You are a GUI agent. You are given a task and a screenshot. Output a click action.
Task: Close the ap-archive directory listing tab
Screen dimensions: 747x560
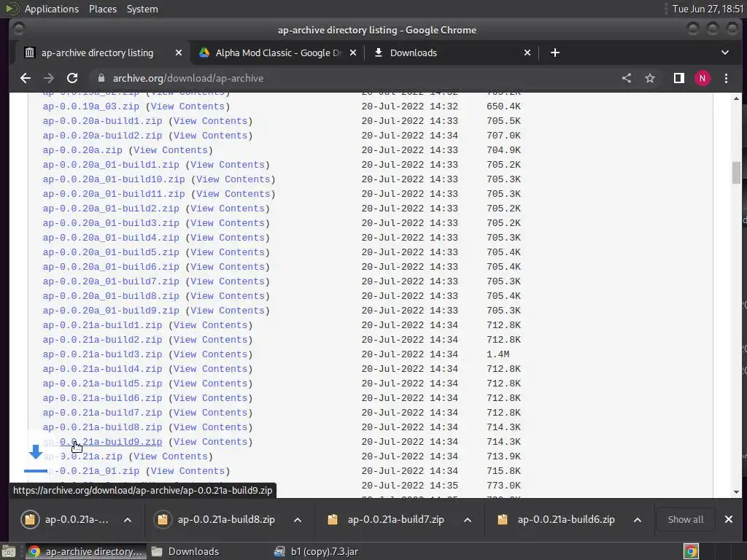pos(179,52)
